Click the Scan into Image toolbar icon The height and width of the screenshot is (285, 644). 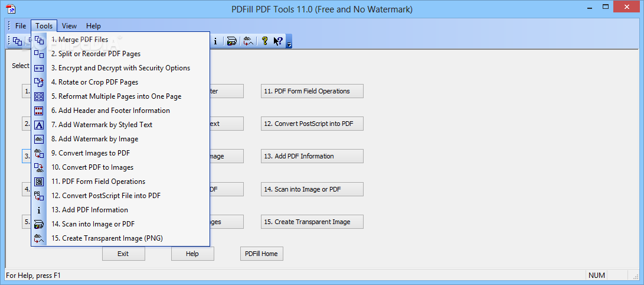pyautogui.click(x=231, y=41)
